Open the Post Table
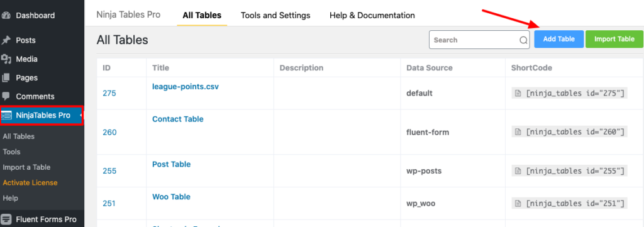This screenshot has height=227, width=644. click(x=171, y=164)
